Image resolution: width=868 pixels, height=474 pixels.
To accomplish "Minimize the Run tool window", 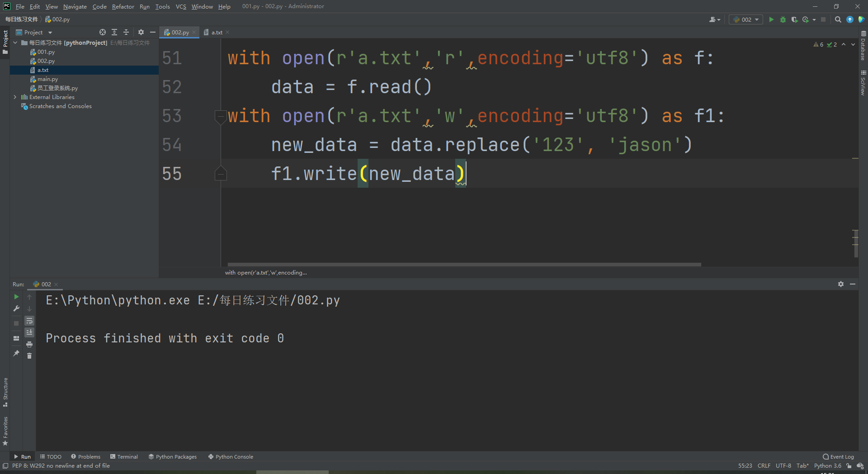I will coord(853,284).
